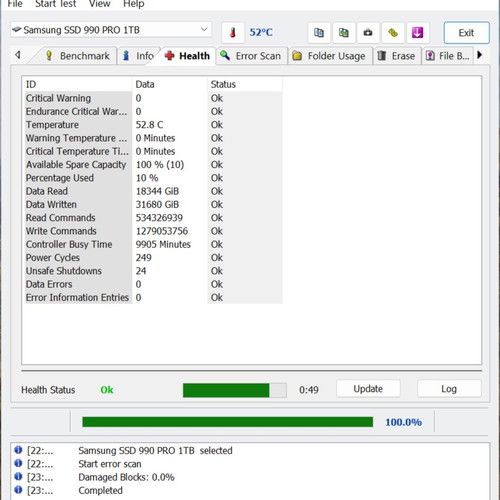The image size is (500, 500).
Task: Click the health update countdown progress bar
Action: coord(235,390)
